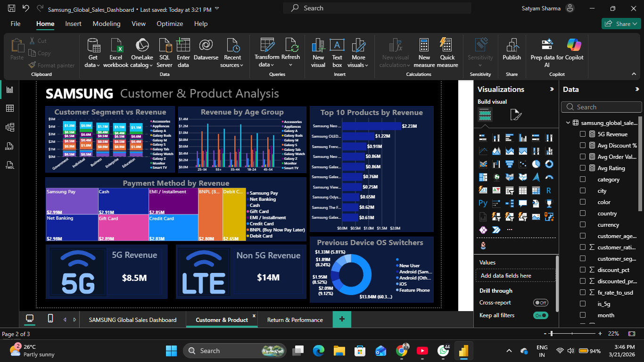Screen dimensions: 644x362
Task: Enable the country field checkbox
Action: pyautogui.click(x=583, y=213)
